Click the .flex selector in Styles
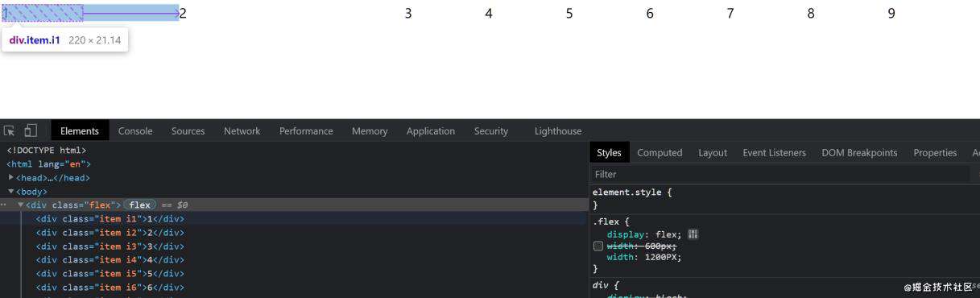980x298 pixels. 607,221
